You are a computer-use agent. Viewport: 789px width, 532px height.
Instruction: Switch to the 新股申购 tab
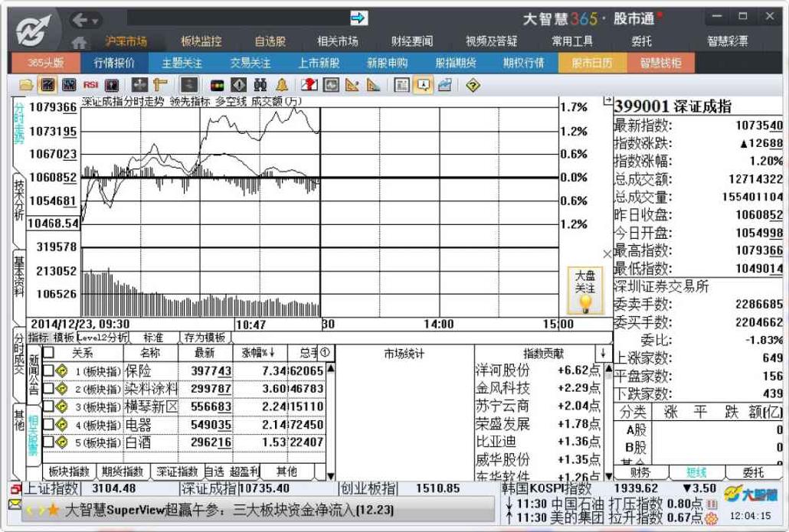click(x=387, y=63)
